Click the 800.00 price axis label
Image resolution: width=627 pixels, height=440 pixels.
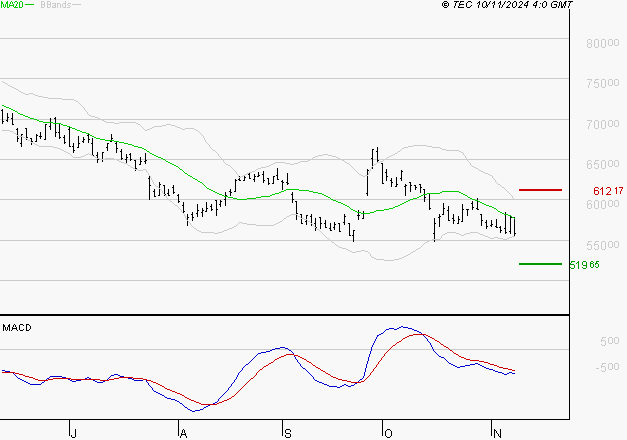pyautogui.click(x=603, y=43)
